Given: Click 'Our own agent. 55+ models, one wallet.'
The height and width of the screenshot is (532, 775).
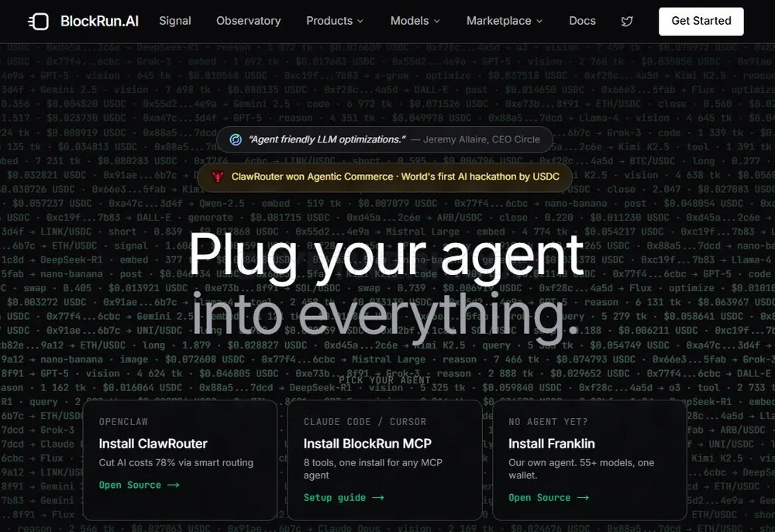Looking at the screenshot, I should (581, 469).
